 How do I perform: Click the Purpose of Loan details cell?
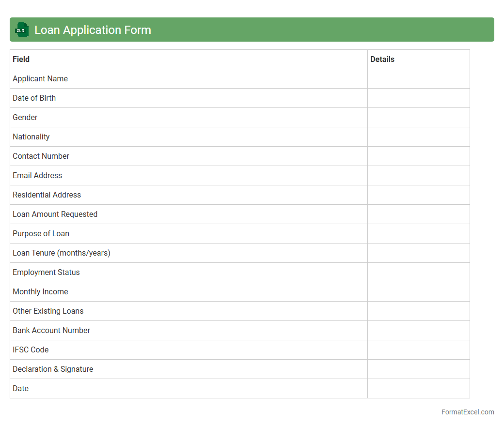click(418, 234)
